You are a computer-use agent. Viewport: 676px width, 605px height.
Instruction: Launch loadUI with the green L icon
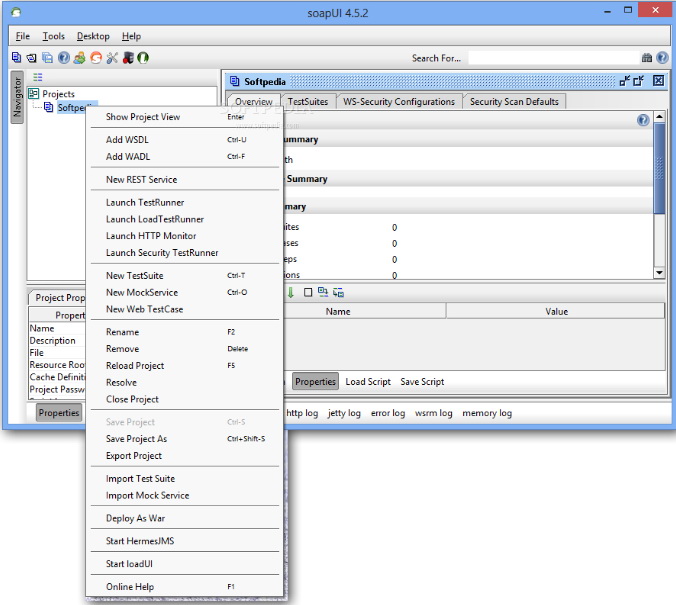tap(143, 57)
